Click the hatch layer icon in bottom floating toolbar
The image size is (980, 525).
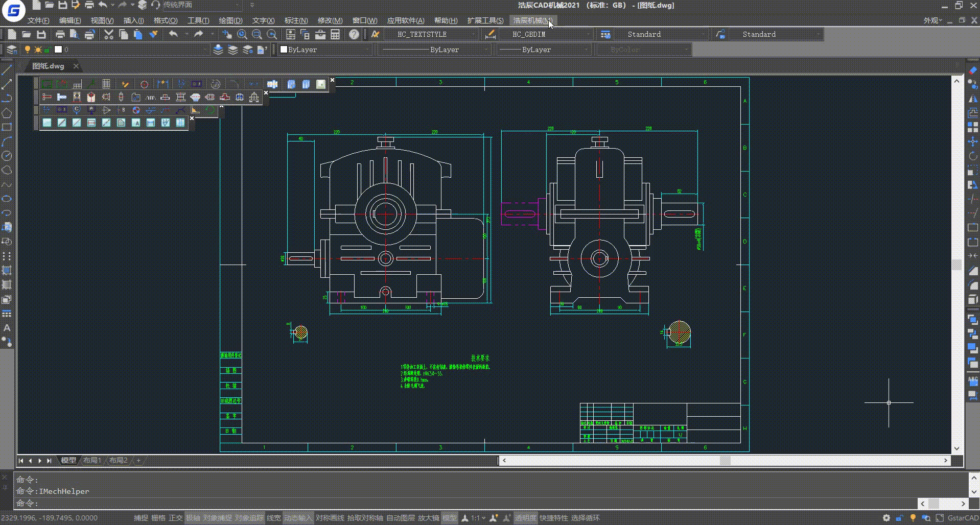[x=121, y=123]
